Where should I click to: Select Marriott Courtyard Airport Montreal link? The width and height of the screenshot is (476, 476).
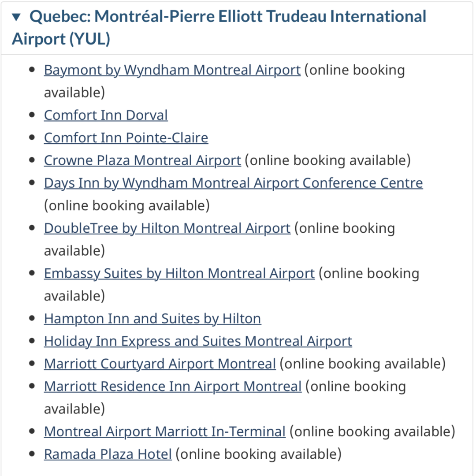[160, 364]
